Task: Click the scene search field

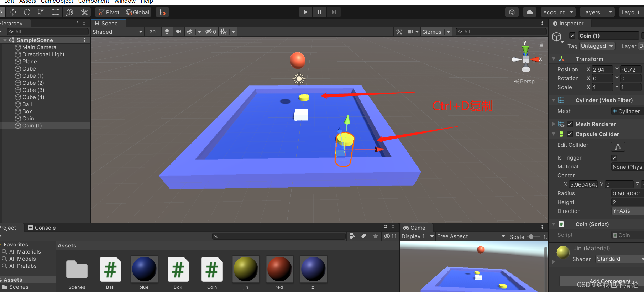Action: coord(501,32)
